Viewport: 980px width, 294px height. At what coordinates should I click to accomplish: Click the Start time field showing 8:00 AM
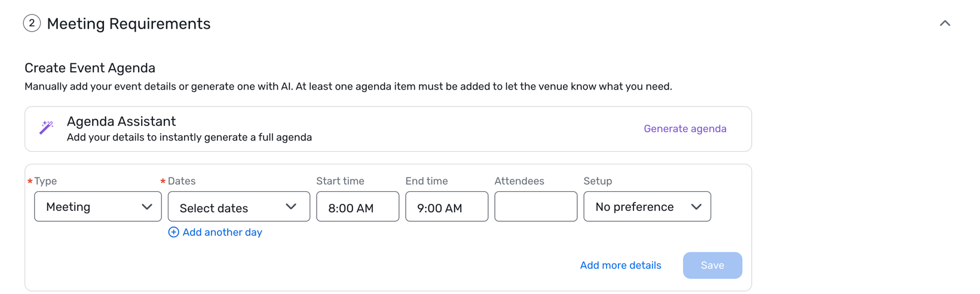click(358, 207)
